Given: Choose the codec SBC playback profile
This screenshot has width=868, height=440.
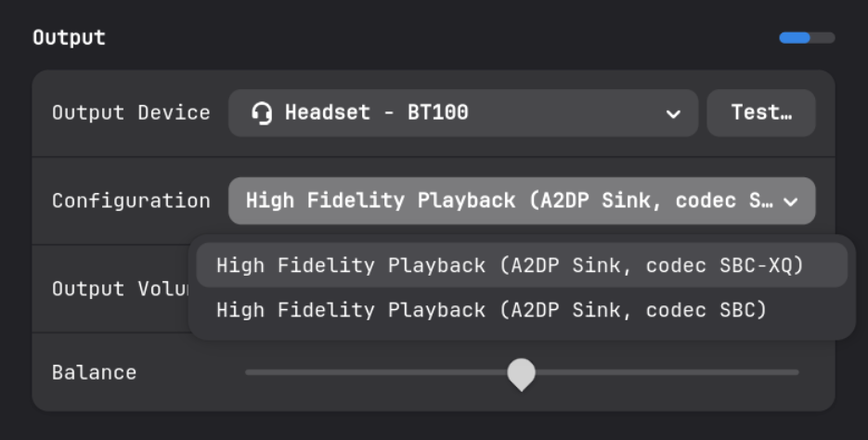Looking at the screenshot, I should click(522, 310).
